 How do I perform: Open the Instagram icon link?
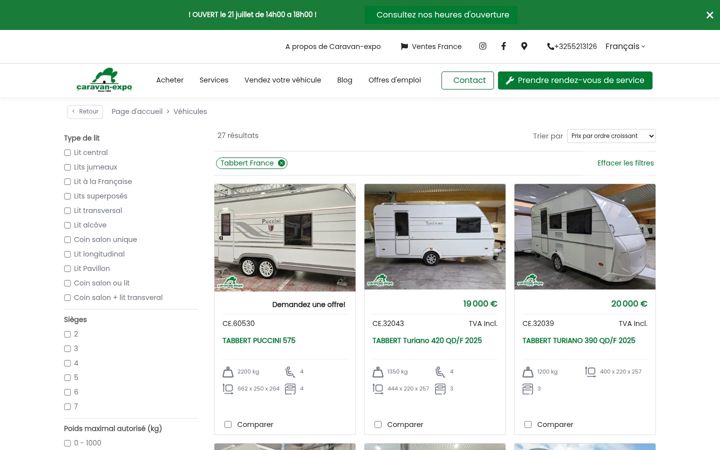click(x=483, y=46)
